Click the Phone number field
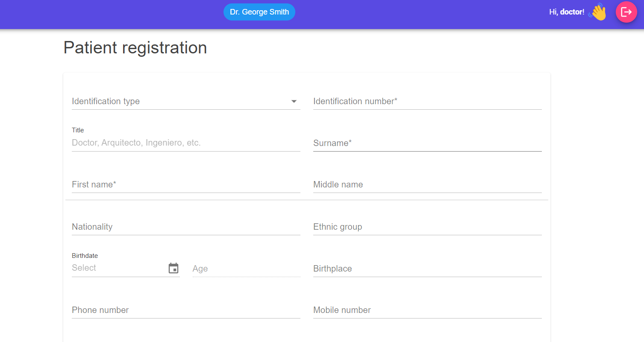 [186, 310]
